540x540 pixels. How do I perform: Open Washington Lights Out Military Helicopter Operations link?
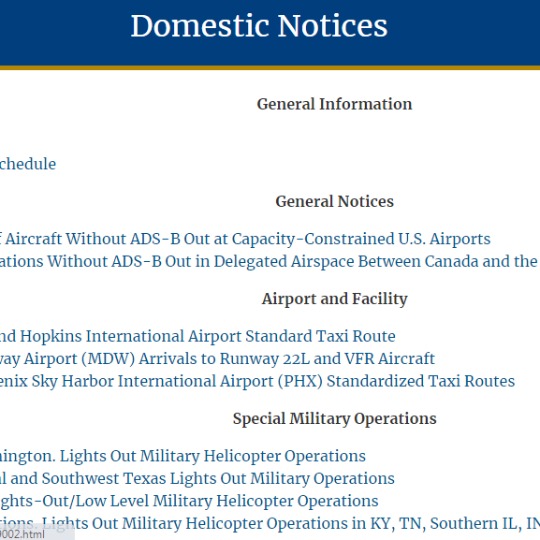pyautogui.click(x=183, y=456)
